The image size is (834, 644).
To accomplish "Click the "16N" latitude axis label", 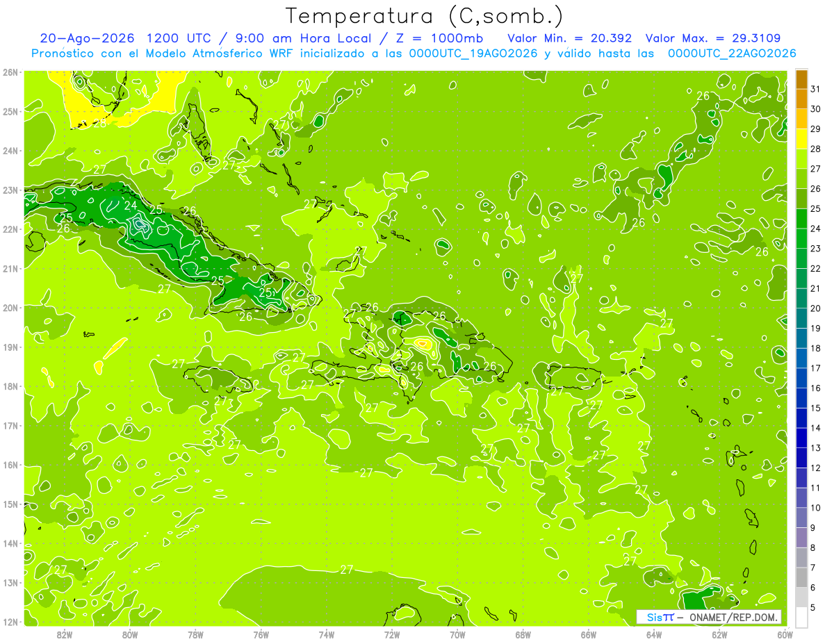I will (x=10, y=465).
